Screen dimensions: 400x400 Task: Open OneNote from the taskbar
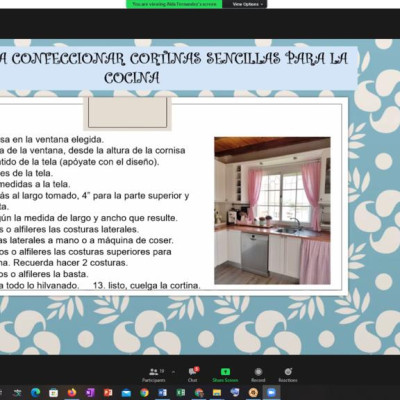point(90,393)
